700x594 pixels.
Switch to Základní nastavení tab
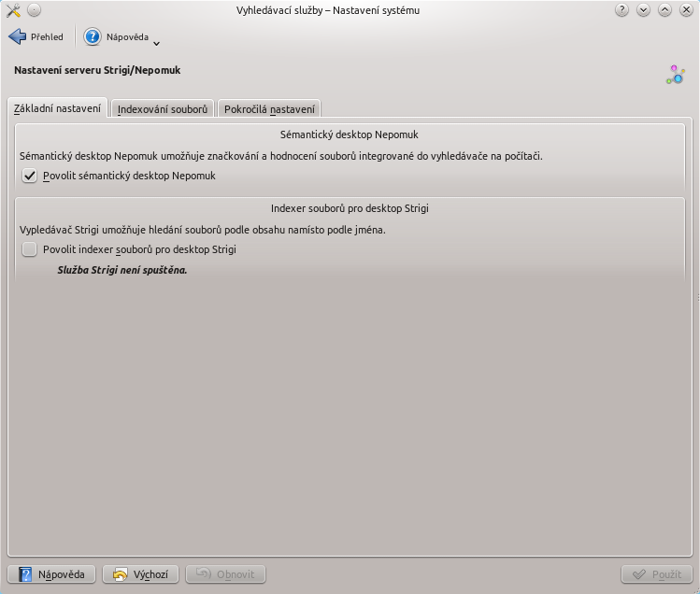[x=58, y=108]
